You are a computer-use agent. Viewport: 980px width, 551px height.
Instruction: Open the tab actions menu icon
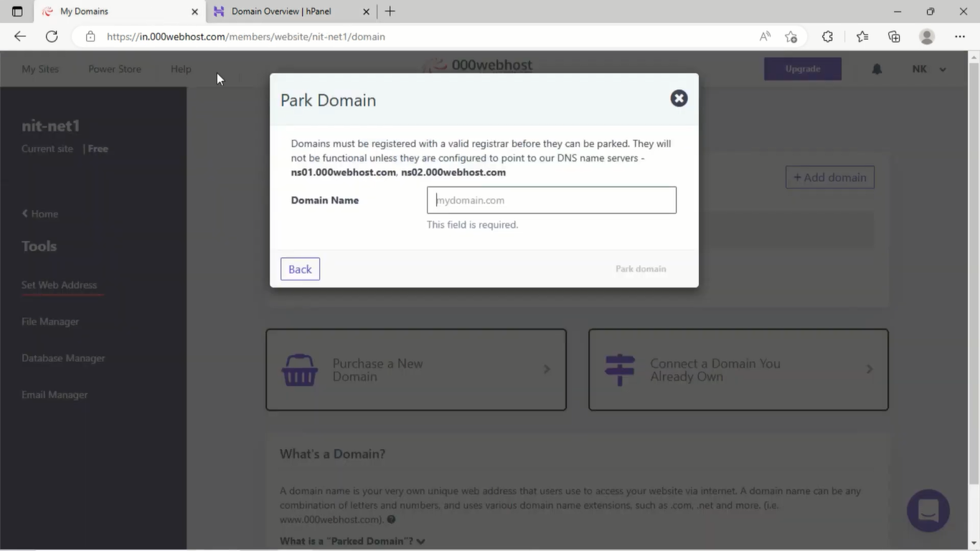tap(17, 11)
